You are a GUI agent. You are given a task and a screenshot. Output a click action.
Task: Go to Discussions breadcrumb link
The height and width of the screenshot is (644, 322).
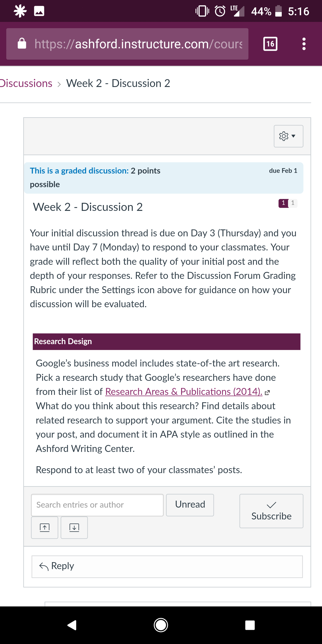coord(26,83)
